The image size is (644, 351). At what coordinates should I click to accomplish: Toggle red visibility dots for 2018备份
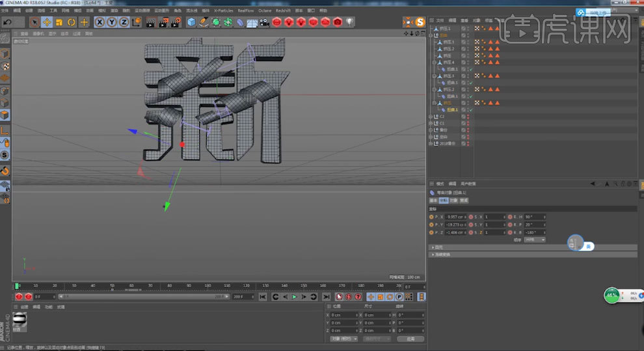click(x=468, y=143)
